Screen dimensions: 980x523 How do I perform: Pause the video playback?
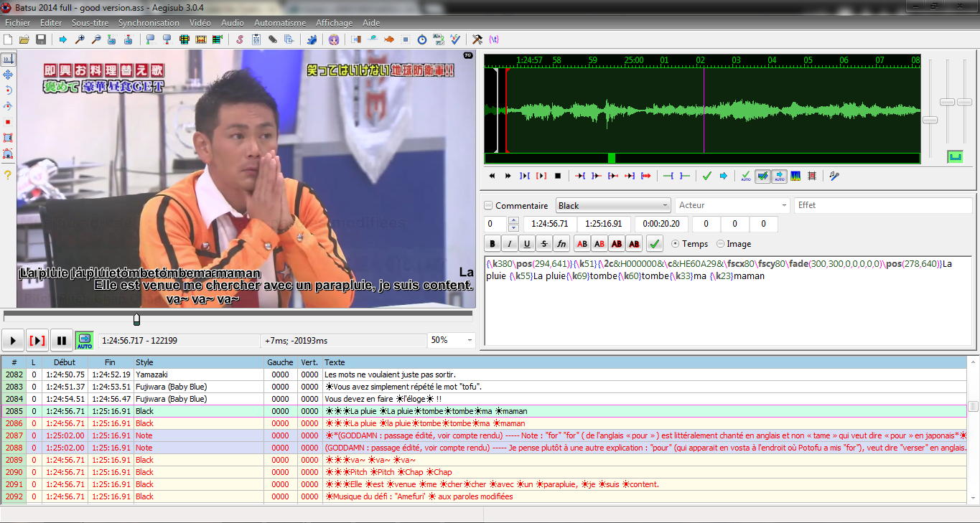tap(61, 340)
